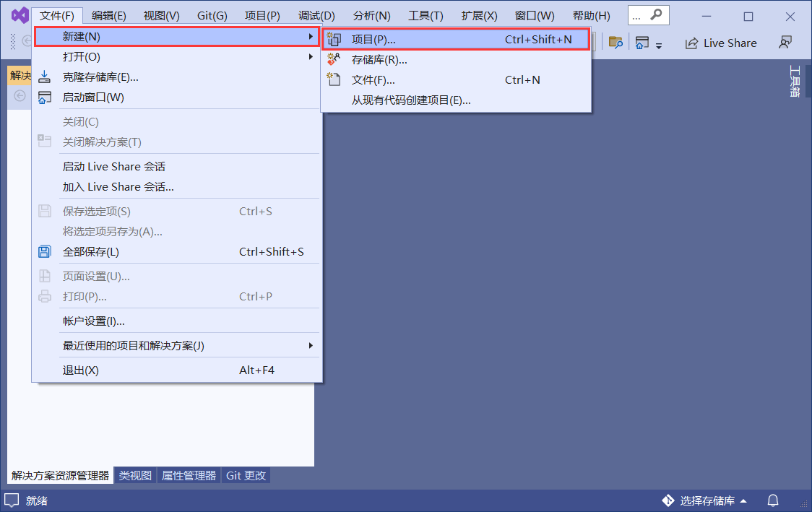Switch to the 类视图 tab
The width and height of the screenshot is (812, 512).
click(x=134, y=475)
